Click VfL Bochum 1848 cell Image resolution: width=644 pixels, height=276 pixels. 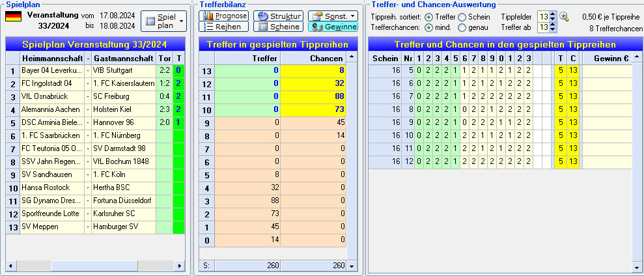[124, 161]
